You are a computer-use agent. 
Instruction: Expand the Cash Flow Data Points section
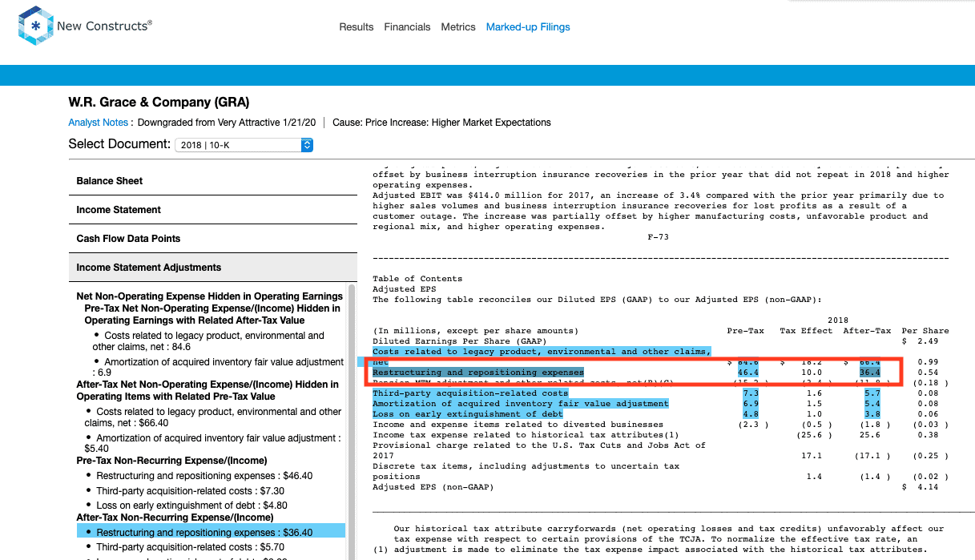[x=213, y=239]
